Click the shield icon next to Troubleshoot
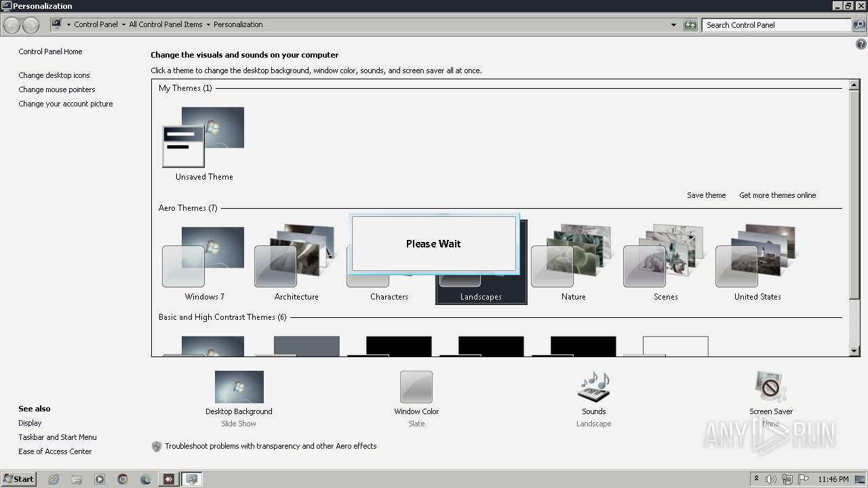The width and height of the screenshot is (868, 488). point(157,447)
